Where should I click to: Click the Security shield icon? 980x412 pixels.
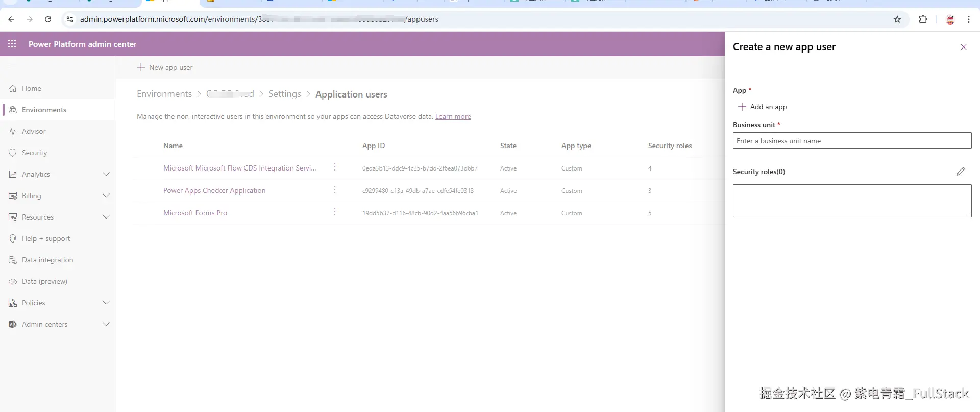(13, 153)
